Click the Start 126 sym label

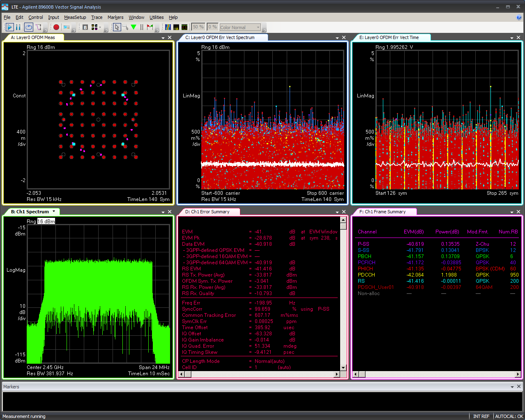pos(391,193)
